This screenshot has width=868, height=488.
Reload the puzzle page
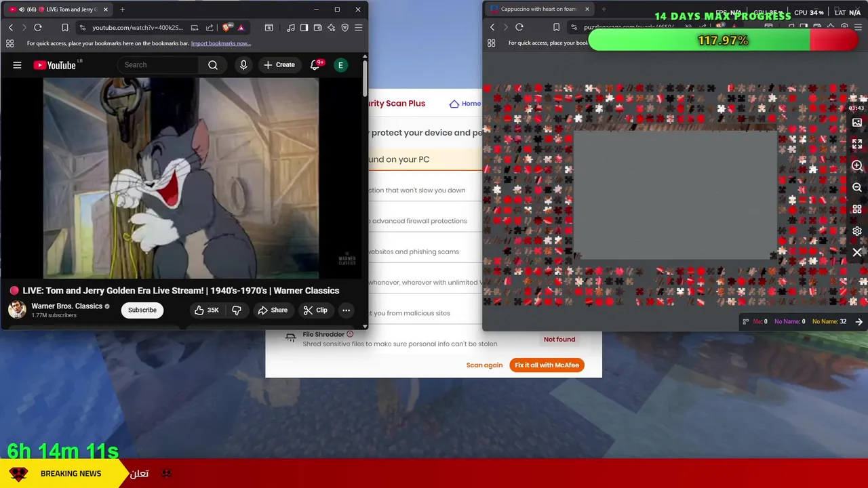[x=519, y=27]
